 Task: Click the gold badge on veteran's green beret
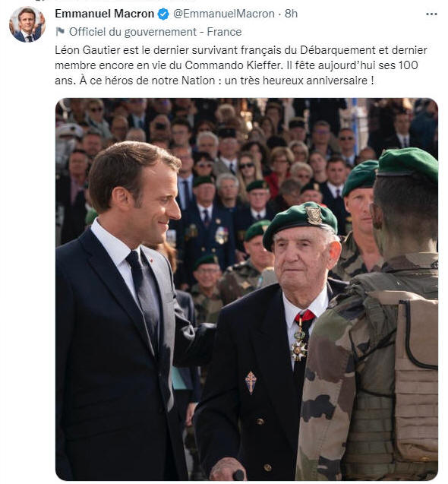click(x=314, y=215)
